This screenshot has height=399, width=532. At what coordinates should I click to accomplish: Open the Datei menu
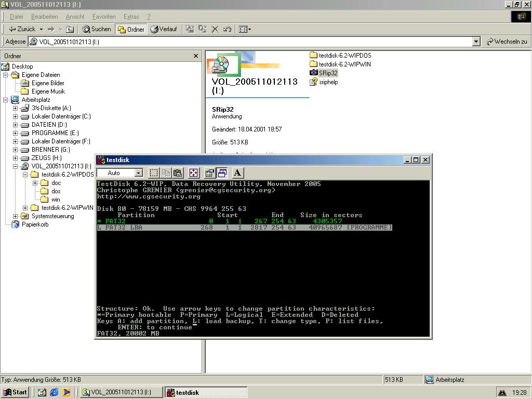click(16, 17)
